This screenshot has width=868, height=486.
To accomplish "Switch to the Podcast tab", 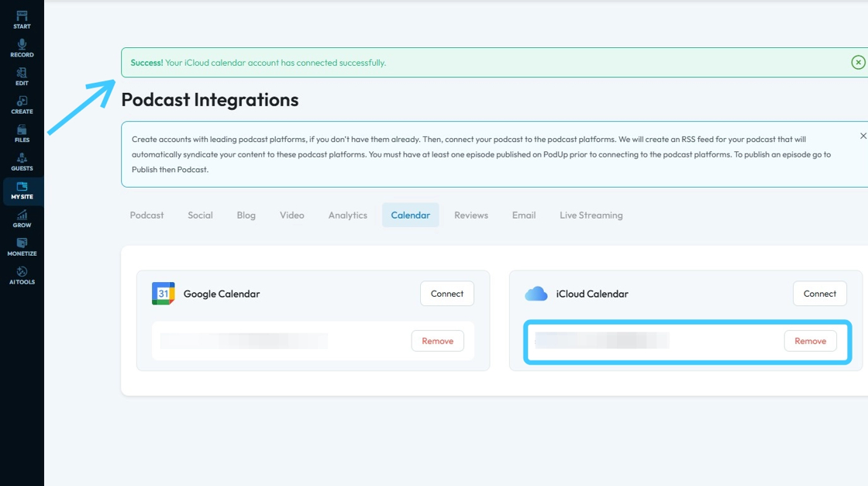I will 147,215.
